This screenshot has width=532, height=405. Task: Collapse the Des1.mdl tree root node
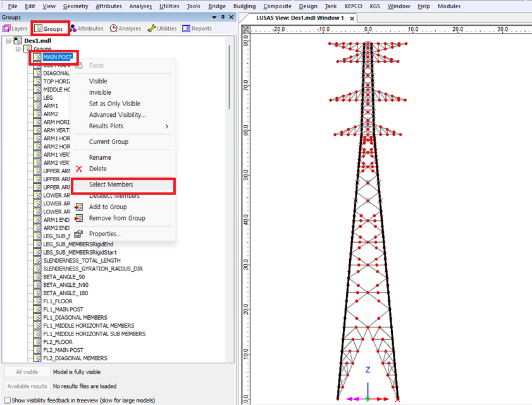(x=8, y=40)
